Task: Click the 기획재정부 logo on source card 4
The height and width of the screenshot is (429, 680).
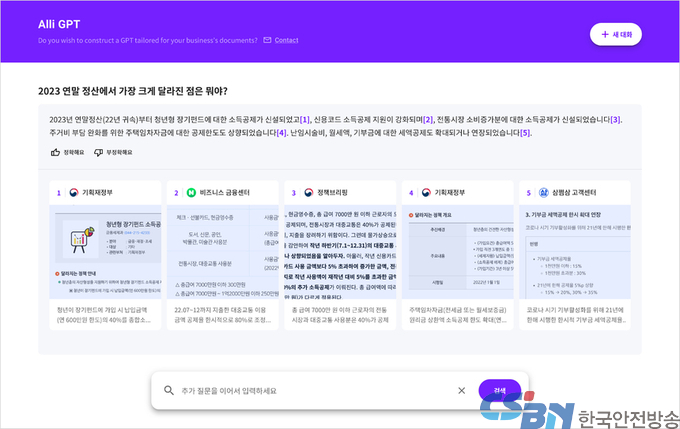Action: [x=426, y=192]
